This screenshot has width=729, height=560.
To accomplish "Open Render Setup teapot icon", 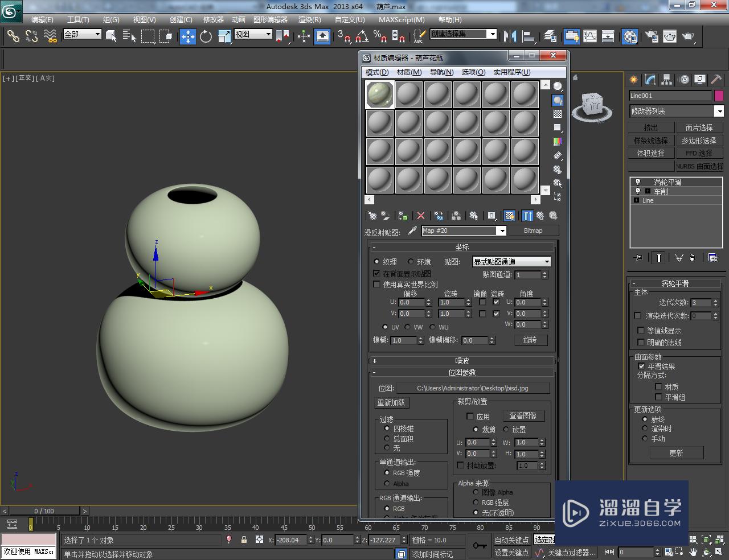I will tap(652, 36).
